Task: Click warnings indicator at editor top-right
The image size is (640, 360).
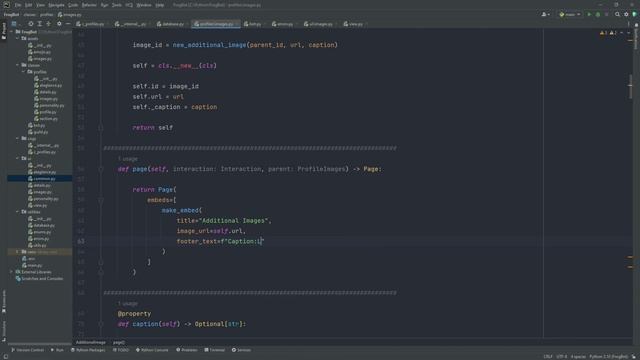Action: click(x=608, y=33)
